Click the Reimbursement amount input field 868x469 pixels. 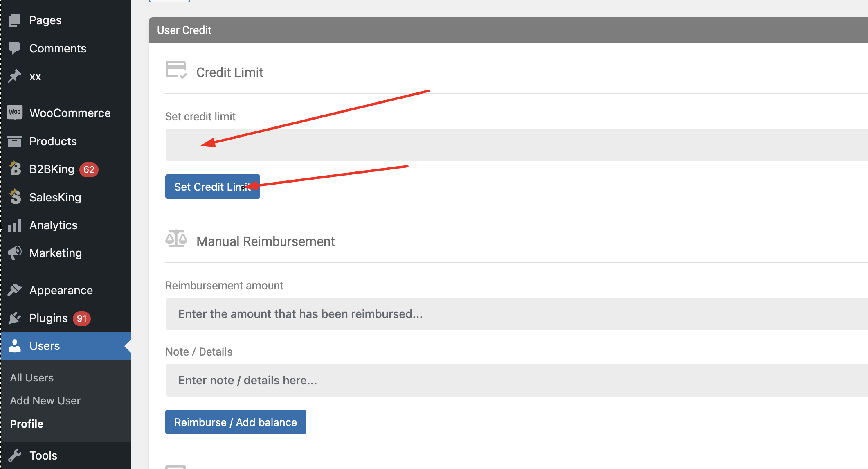point(517,314)
